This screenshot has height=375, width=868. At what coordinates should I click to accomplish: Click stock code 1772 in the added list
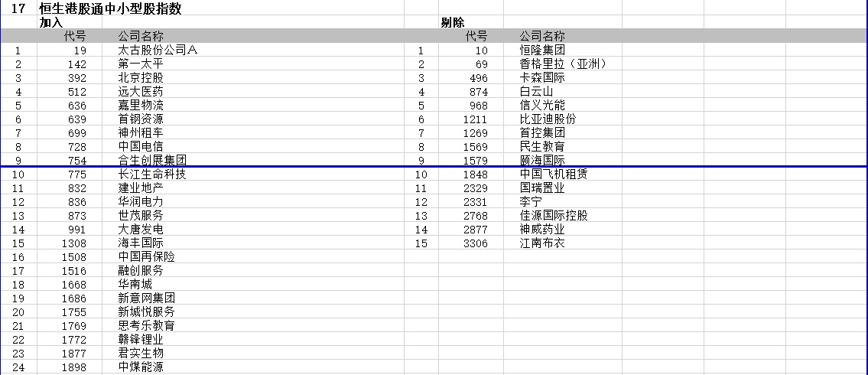pos(74,340)
